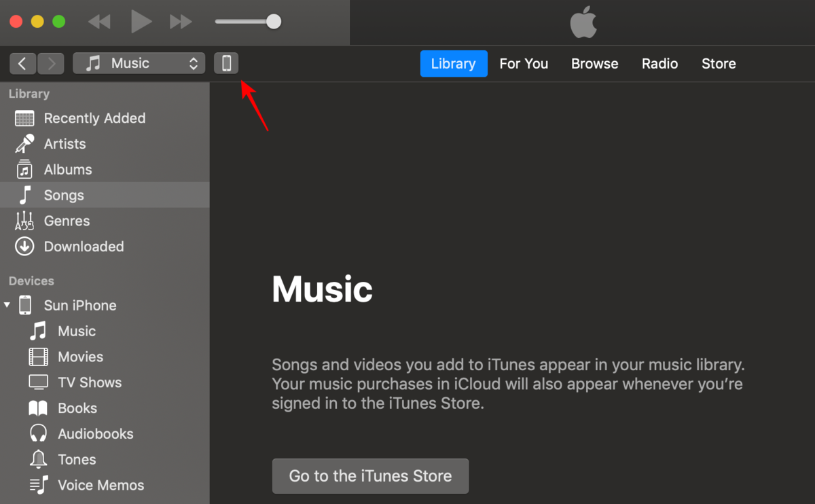This screenshot has width=815, height=504.
Task: Open the Music media type dropdown
Action: pyautogui.click(x=139, y=63)
